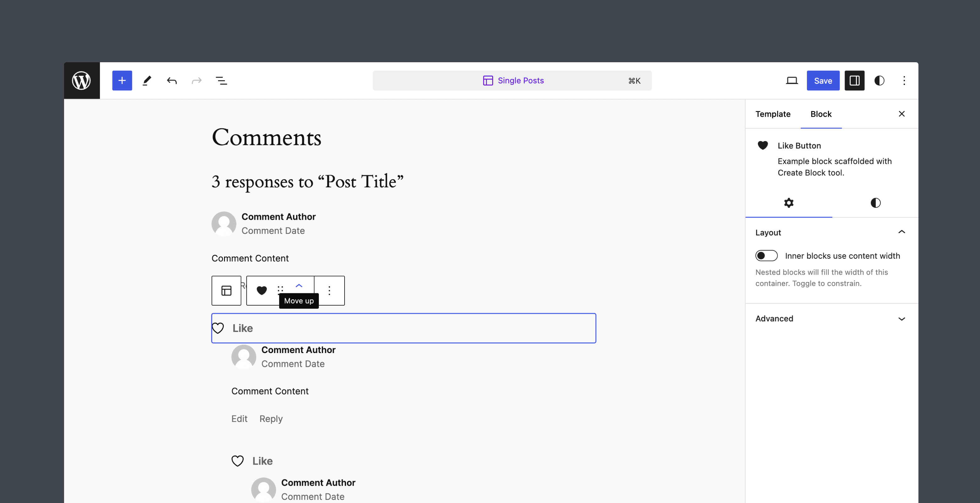
Task: Click the Like Button block title in sidebar
Action: click(799, 146)
